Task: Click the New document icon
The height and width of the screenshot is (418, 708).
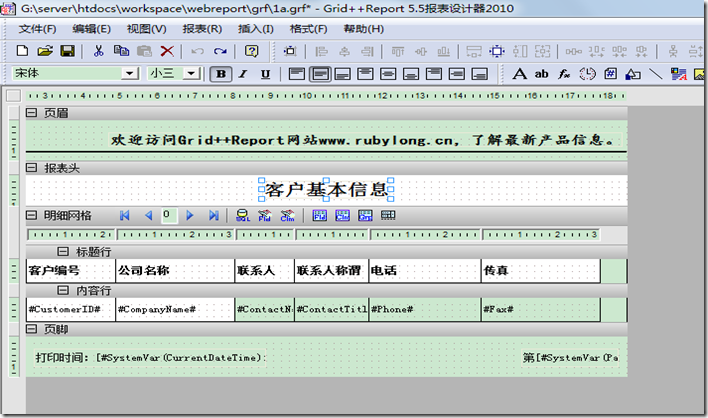Action: coord(22,51)
